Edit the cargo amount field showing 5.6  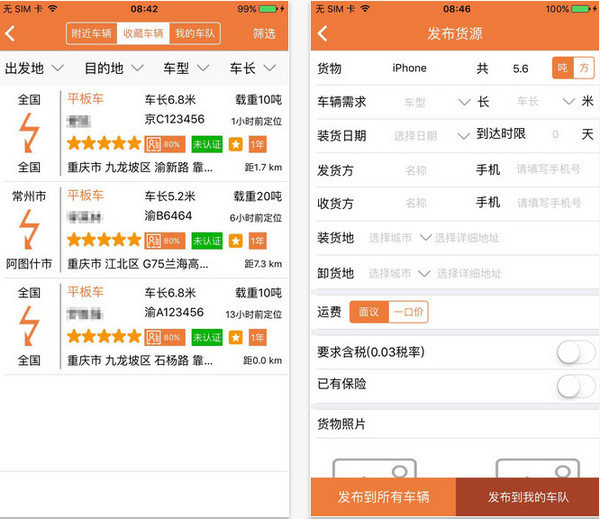520,69
